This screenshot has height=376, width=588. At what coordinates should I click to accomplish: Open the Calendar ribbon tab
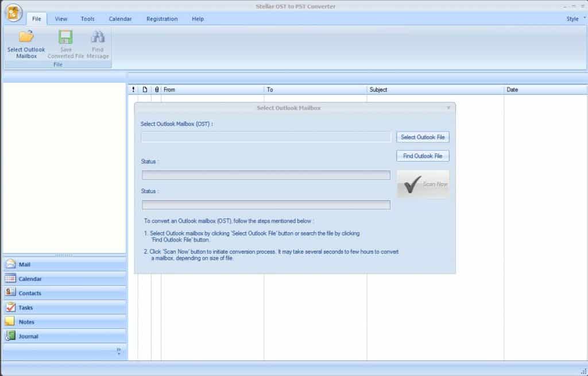click(x=121, y=19)
